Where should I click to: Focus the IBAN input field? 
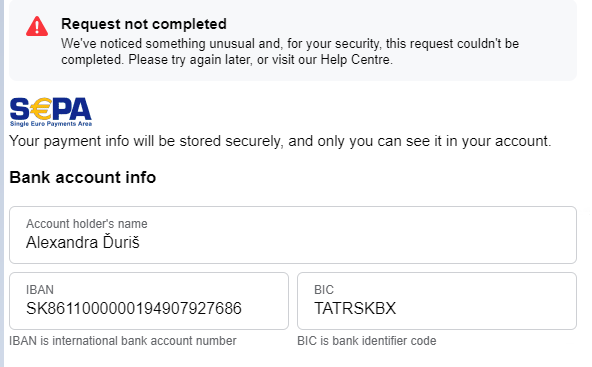point(149,301)
